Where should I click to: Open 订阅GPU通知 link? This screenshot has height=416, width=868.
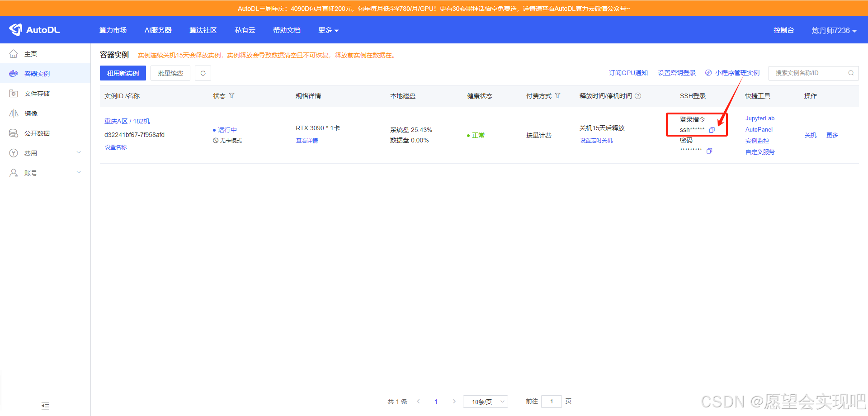click(x=628, y=73)
